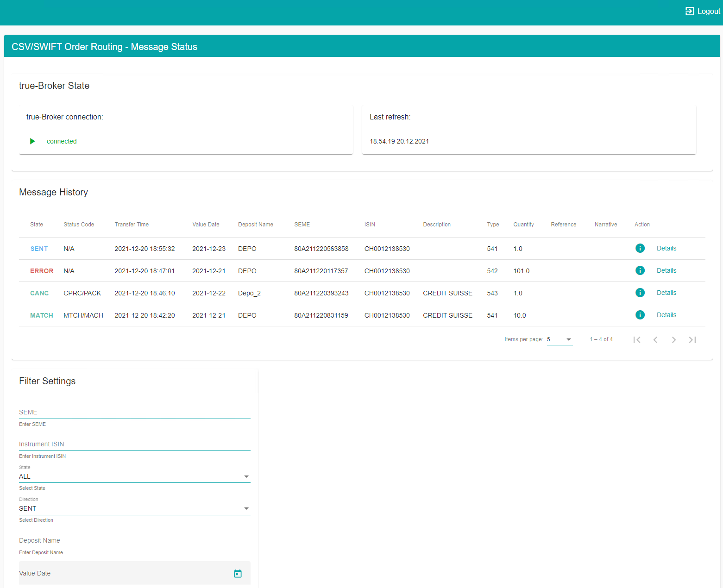Image resolution: width=723 pixels, height=588 pixels.
Task: Go to previous page of messages
Action: point(655,340)
